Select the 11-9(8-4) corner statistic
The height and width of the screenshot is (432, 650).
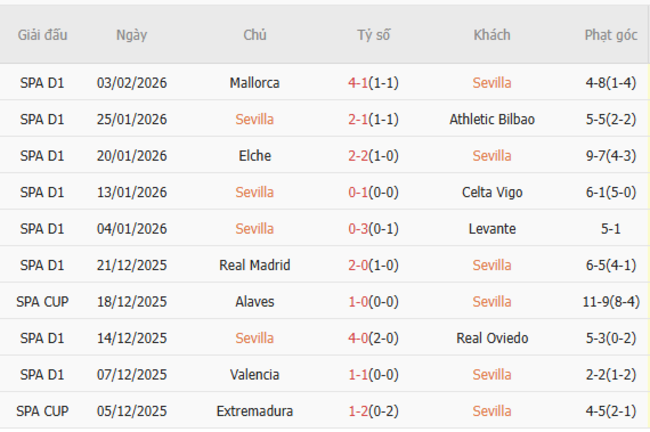point(610,301)
